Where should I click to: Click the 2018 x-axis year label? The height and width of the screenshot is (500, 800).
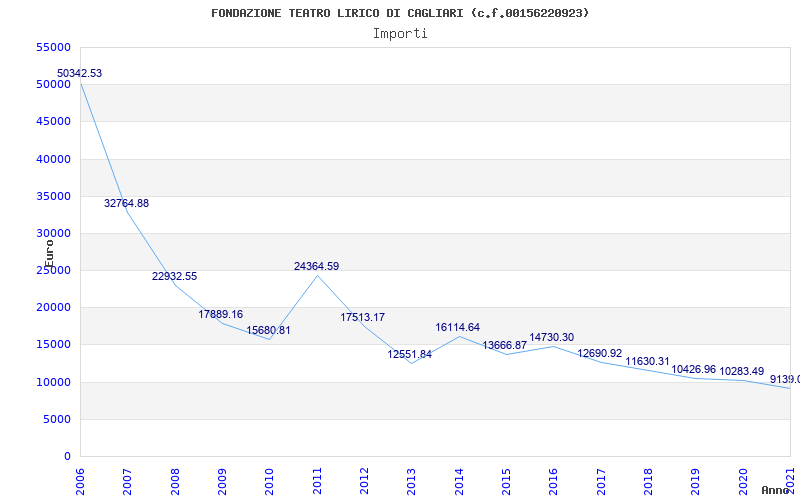click(x=648, y=482)
